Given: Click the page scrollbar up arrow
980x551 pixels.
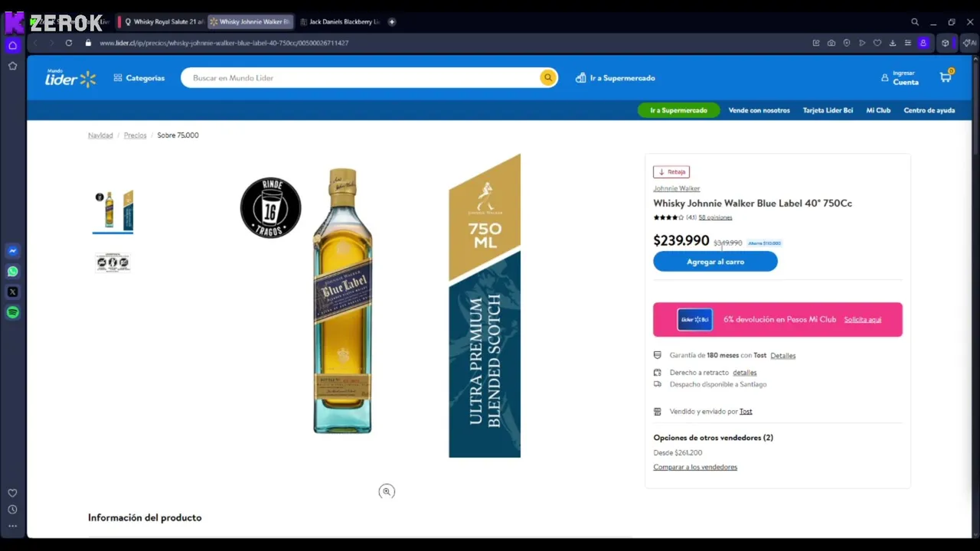Looking at the screenshot, I should pos(975,60).
